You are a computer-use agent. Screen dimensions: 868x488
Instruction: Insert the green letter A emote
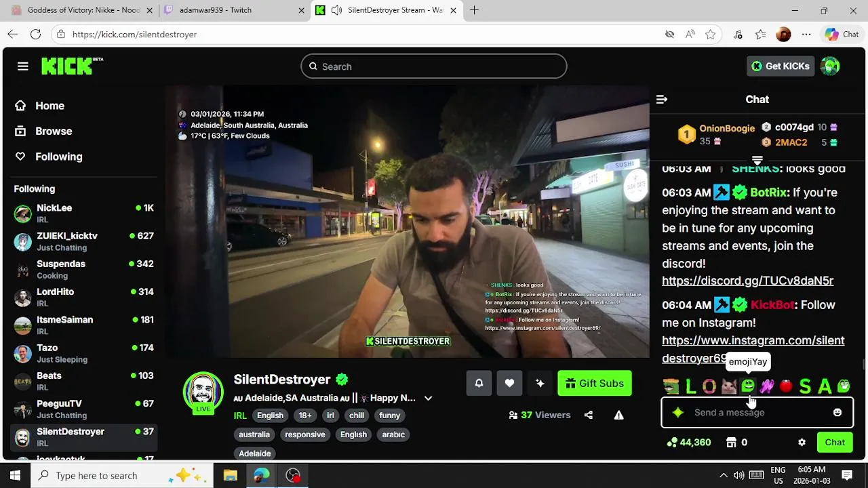pos(825,386)
